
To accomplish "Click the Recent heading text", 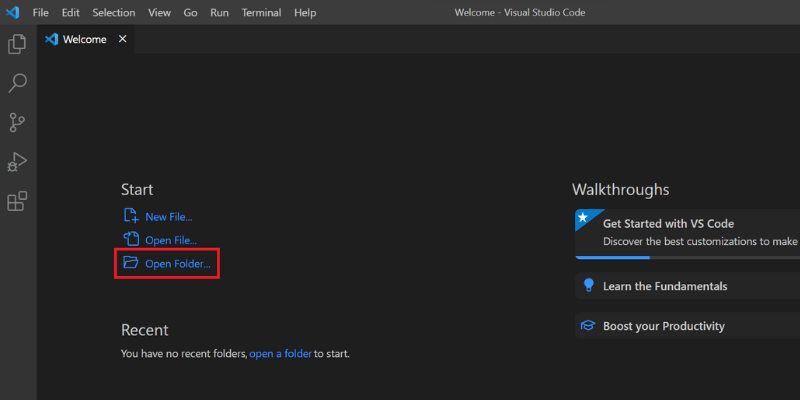I will pyautogui.click(x=144, y=330).
